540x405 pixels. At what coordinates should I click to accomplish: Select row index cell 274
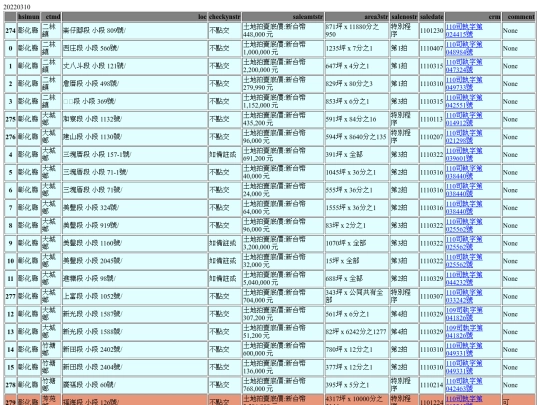click(10, 31)
